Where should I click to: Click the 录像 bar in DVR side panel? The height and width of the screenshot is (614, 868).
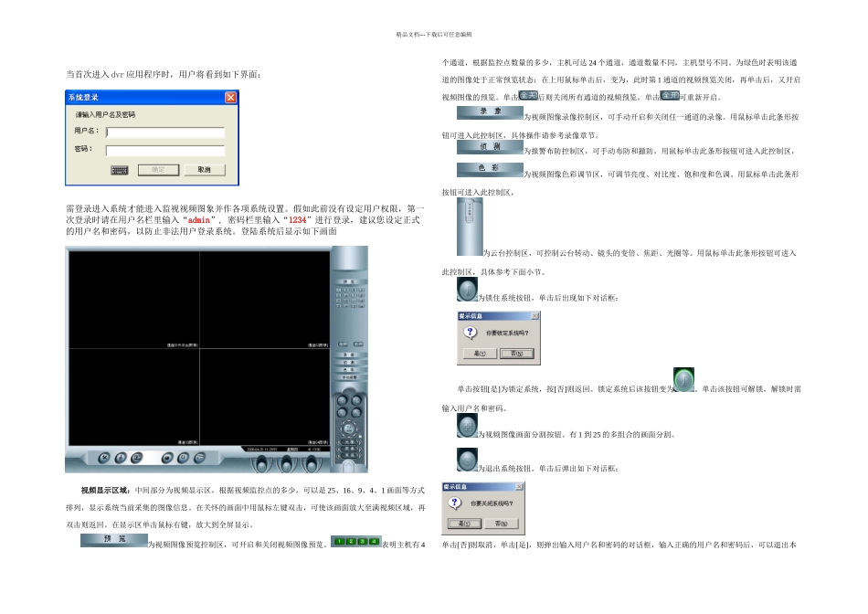[x=349, y=355]
